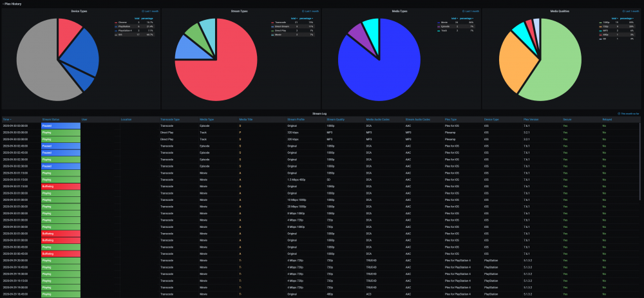Image resolution: width=644 pixels, height=298 pixels.
Task: Sort Media Types legend by percentage
Action: click(466, 19)
